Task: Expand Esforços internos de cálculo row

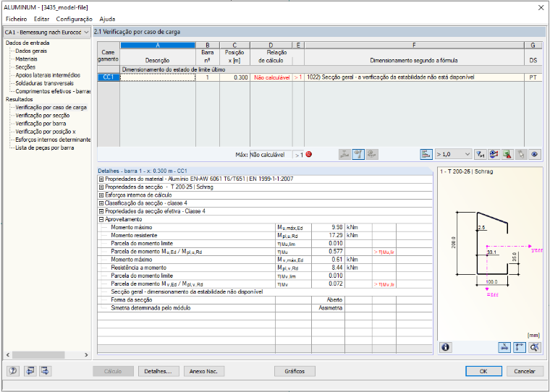Action: [101, 195]
